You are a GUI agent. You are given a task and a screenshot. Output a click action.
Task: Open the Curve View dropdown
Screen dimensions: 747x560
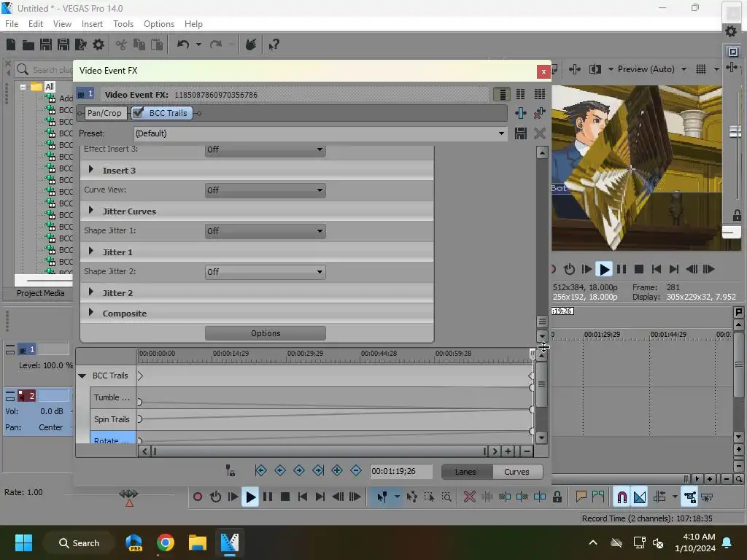pyautogui.click(x=266, y=190)
